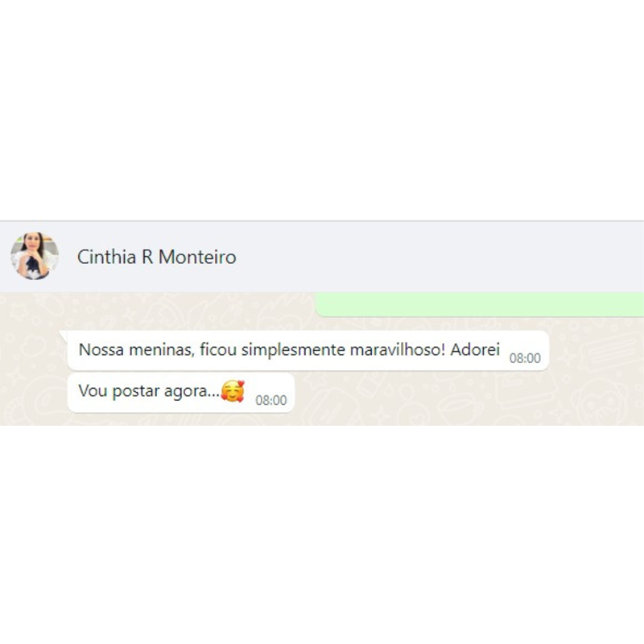This screenshot has width=644, height=644.
Task: Select the Vou postar agora message bubble
Action: [180, 392]
